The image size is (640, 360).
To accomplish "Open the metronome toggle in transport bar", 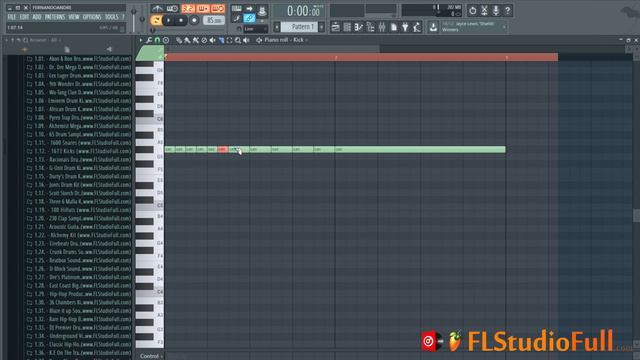I will (x=157, y=9).
